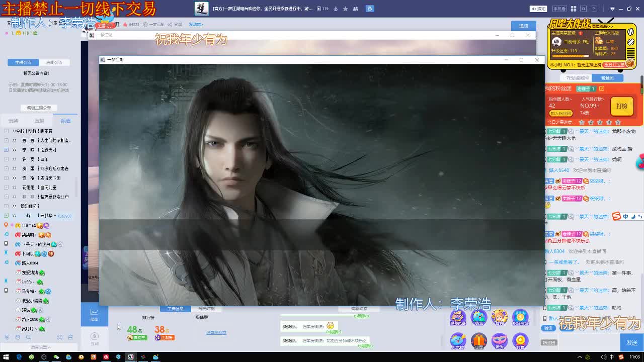Open the 萌宠 pet activity icon
Viewport: 644px width, 362px height.
pos(479,317)
